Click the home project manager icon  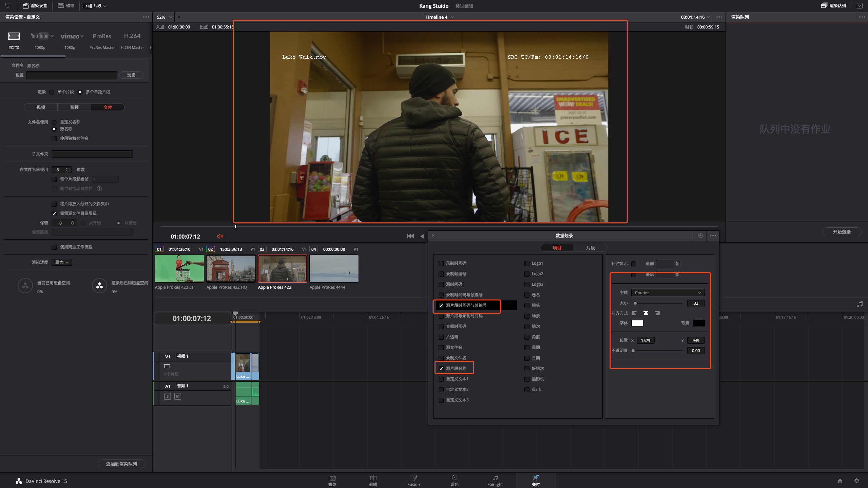click(840, 481)
